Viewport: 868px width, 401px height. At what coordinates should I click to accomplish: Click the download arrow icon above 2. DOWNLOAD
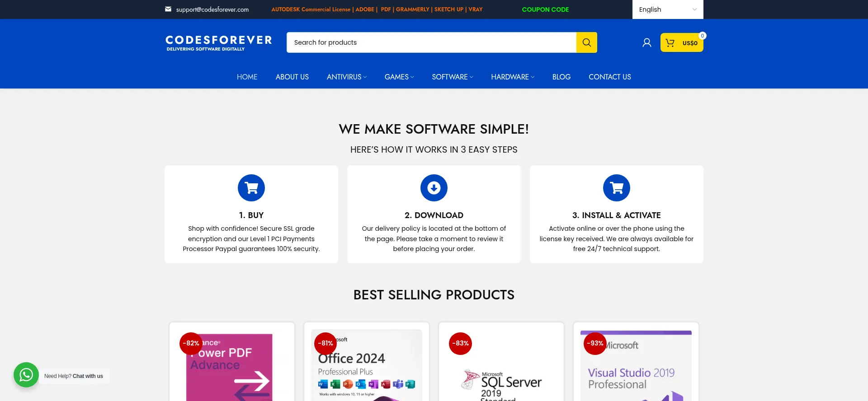(434, 188)
